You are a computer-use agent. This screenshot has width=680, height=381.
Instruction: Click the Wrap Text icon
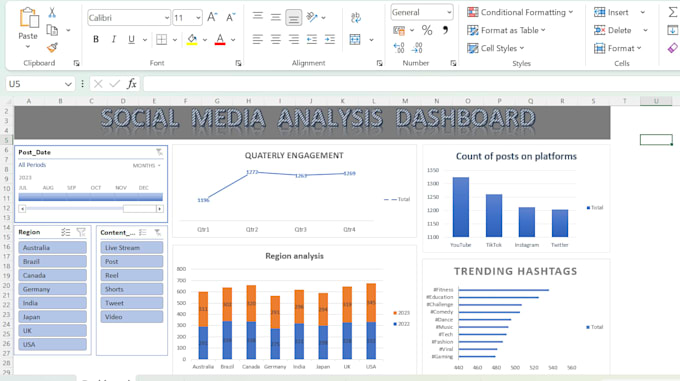point(356,17)
